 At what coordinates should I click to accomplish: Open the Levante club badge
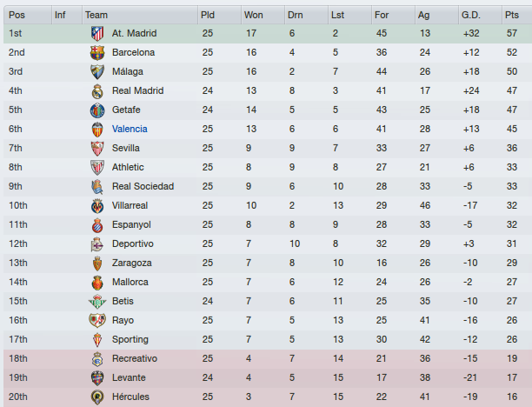coord(97,377)
